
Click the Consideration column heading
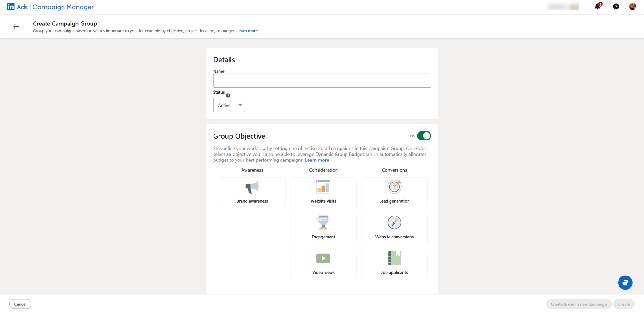click(323, 170)
